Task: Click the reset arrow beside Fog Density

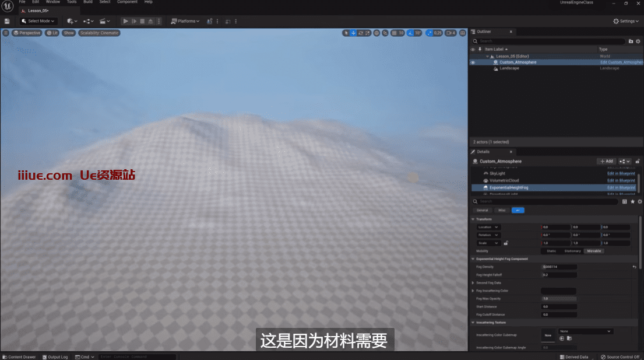Action: tap(634, 267)
